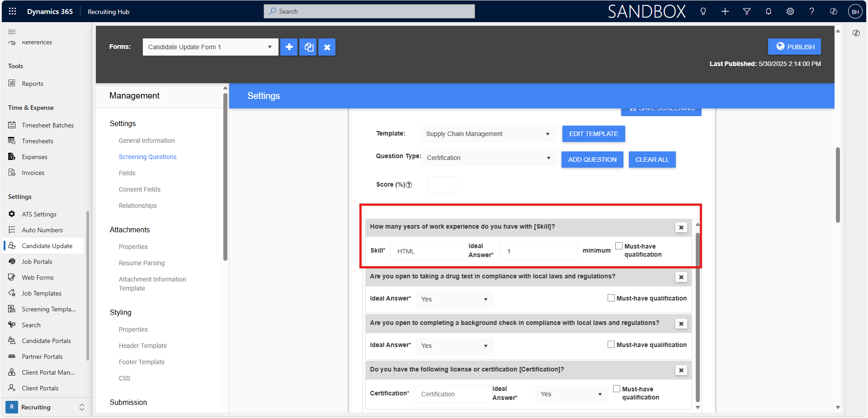
Task: Open background check Ideal Answer dropdown
Action: (x=454, y=346)
